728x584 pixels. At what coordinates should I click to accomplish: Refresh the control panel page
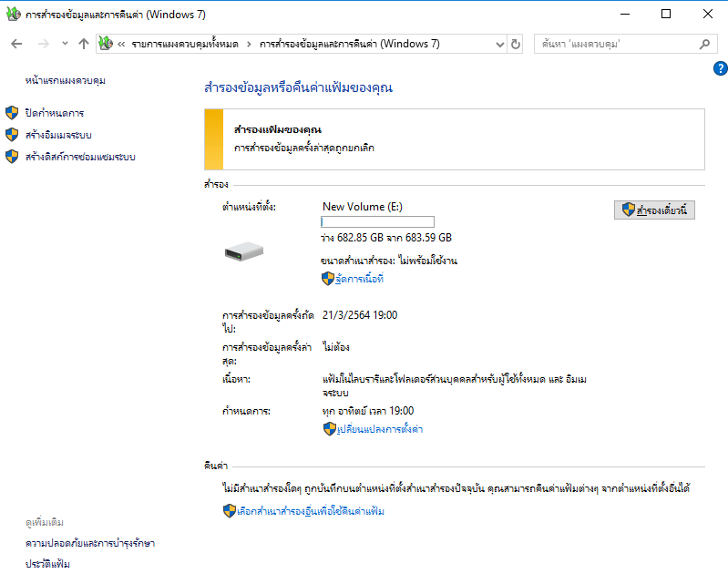tap(516, 44)
